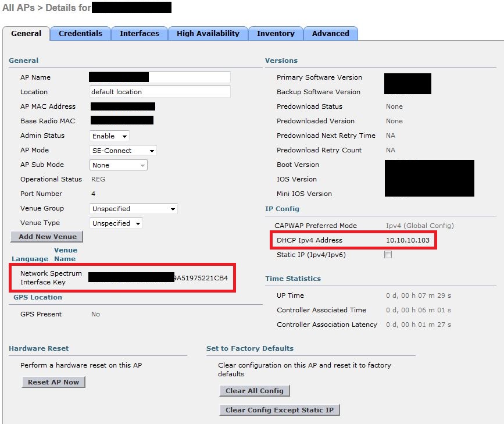504x424 pixels.
Task: Select the Inventory tab
Action: click(x=276, y=34)
